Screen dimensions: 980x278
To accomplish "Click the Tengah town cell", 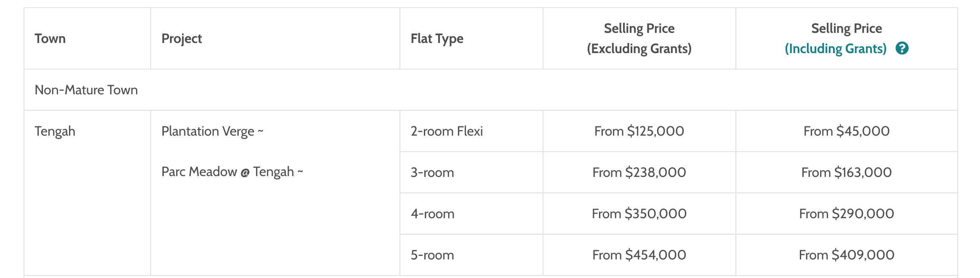I will tap(55, 131).
